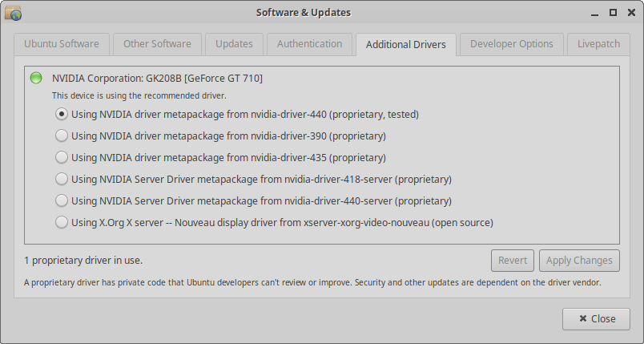644x344 pixels.
Task: Open the Authentication tab
Action: (x=310, y=44)
